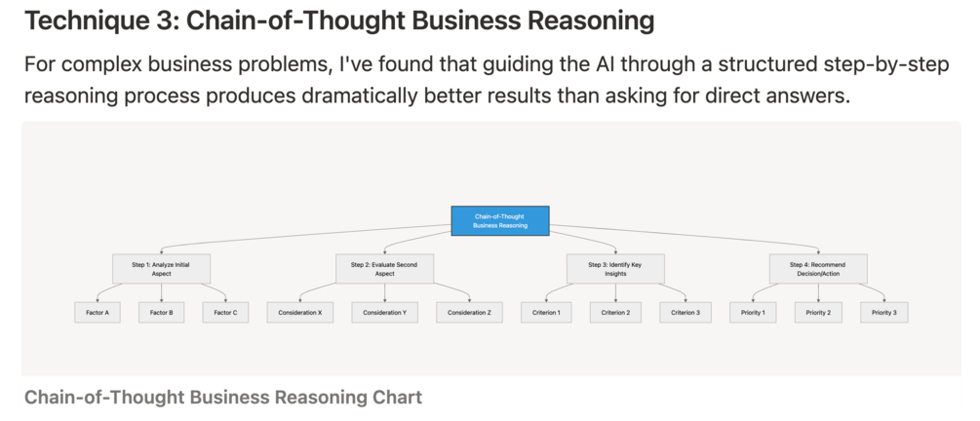
Task: Select the Criterion 3 box
Action: [686, 313]
